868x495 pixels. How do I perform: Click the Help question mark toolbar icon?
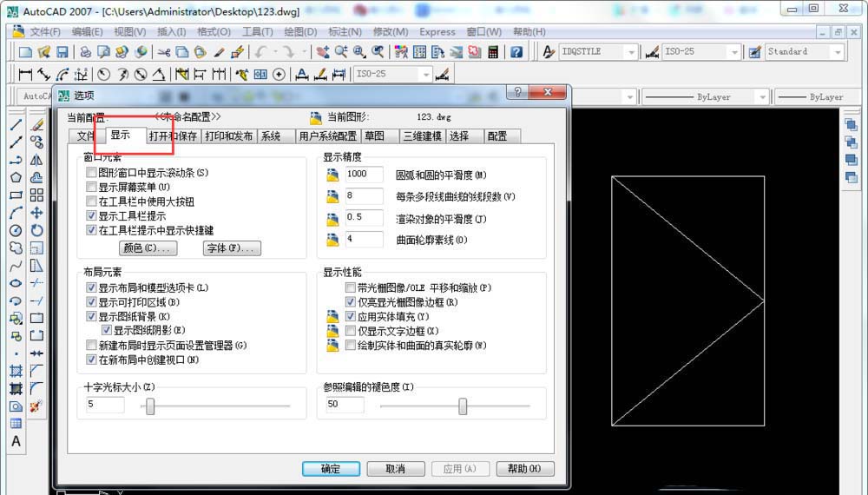click(516, 52)
